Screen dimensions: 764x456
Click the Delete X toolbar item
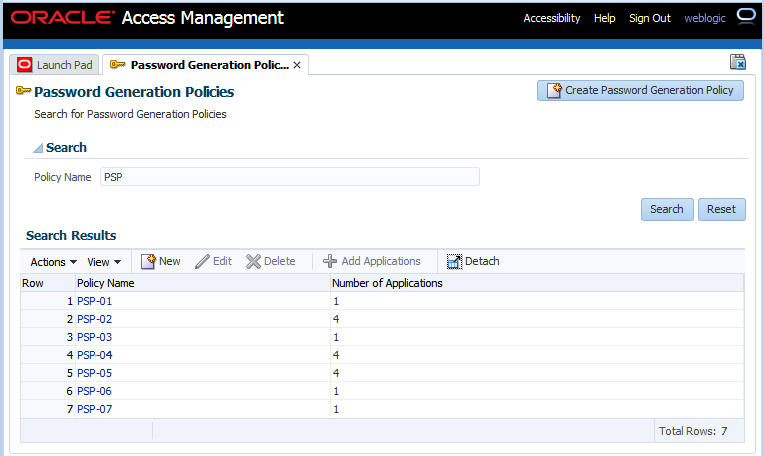[x=271, y=261]
